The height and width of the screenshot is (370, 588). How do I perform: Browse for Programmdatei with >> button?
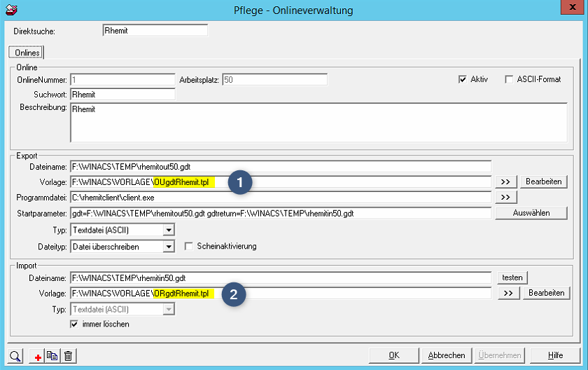(506, 197)
